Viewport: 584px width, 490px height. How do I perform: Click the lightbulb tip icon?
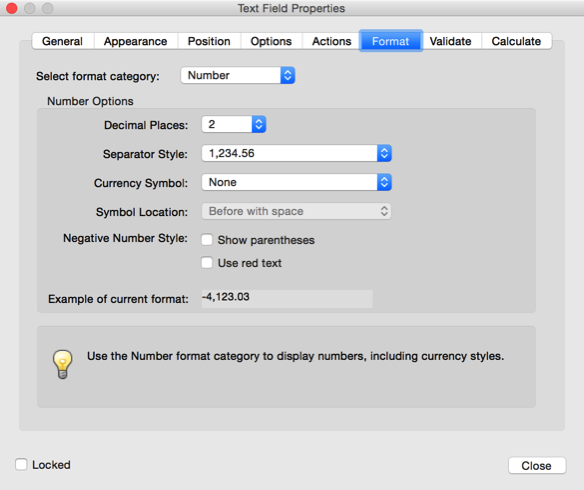point(63,364)
